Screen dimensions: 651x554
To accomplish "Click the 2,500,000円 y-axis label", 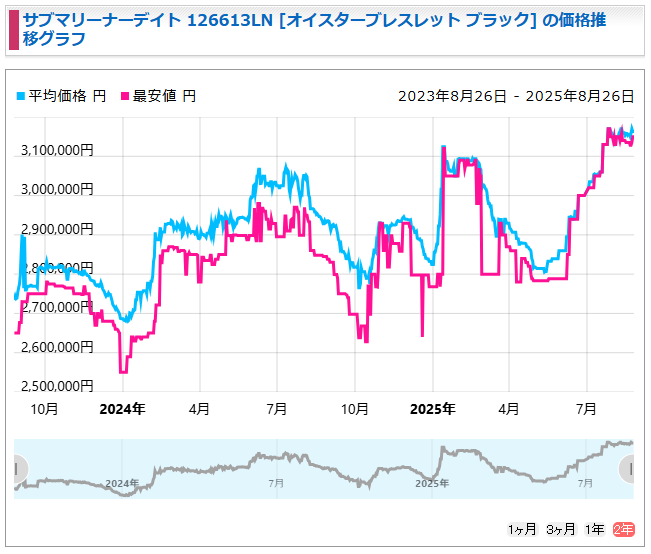I will coord(57,386).
